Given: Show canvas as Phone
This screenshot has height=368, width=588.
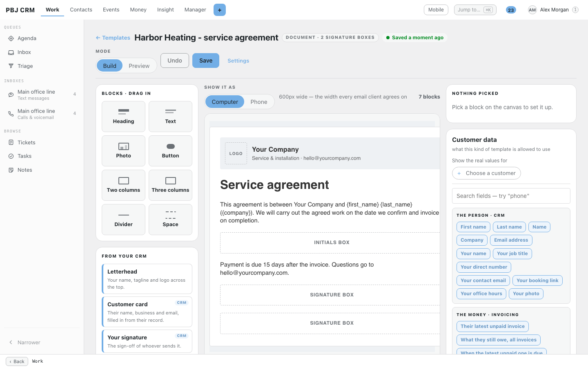Looking at the screenshot, I should (259, 102).
